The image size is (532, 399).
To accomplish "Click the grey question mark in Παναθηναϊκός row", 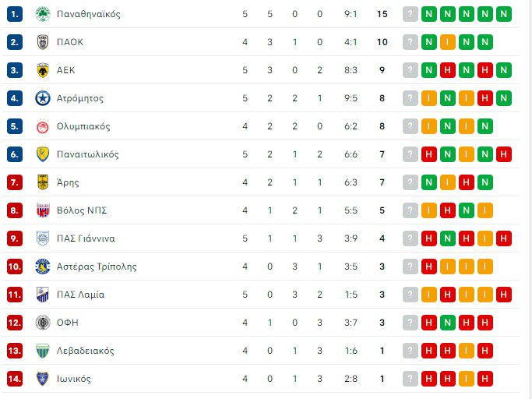I will click(410, 14).
